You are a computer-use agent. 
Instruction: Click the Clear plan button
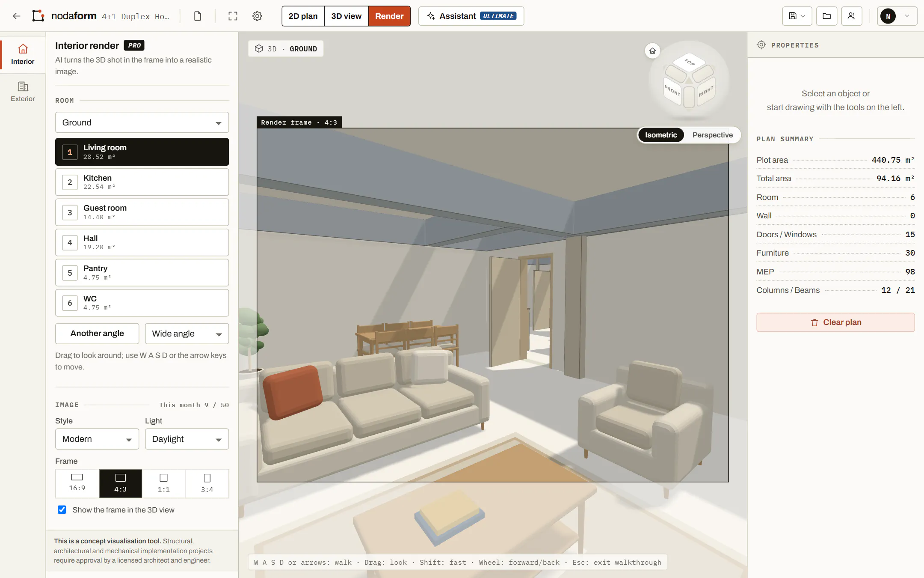(x=835, y=322)
